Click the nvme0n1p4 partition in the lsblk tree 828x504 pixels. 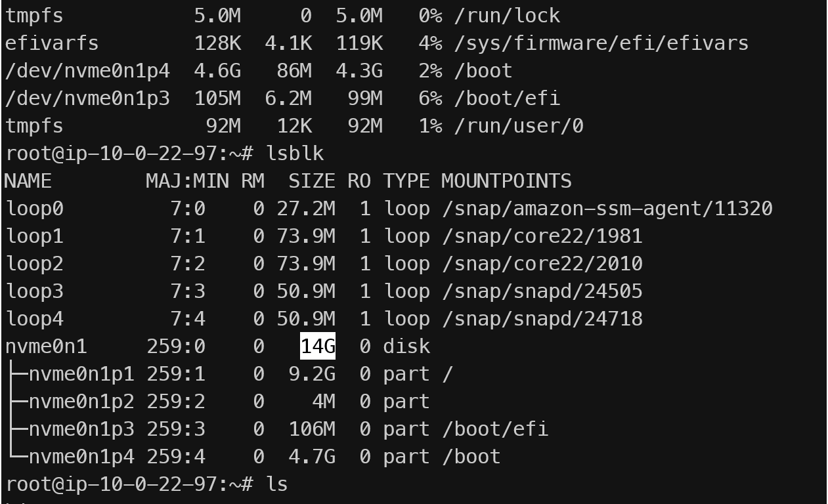click(x=81, y=457)
